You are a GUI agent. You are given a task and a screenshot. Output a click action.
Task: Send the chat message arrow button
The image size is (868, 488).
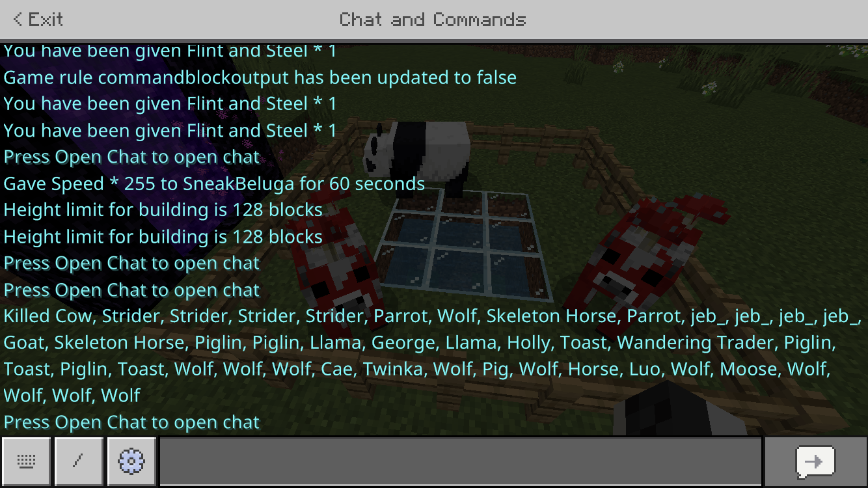click(815, 461)
